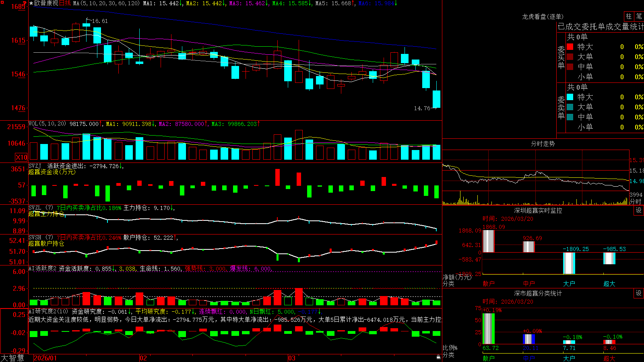Click the -985.53 超大 bar in 实时监控
644x362 pixels.
coord(609,259)
